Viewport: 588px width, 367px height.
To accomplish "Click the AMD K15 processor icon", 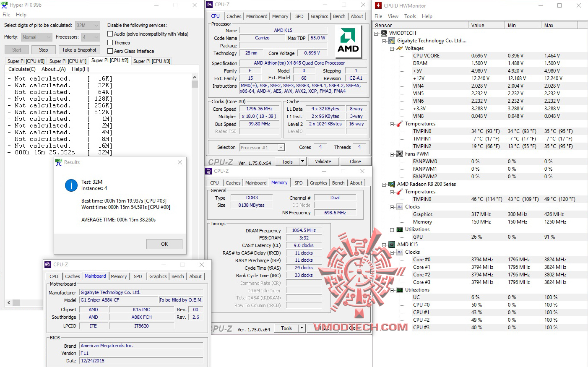I will (392, 245).
